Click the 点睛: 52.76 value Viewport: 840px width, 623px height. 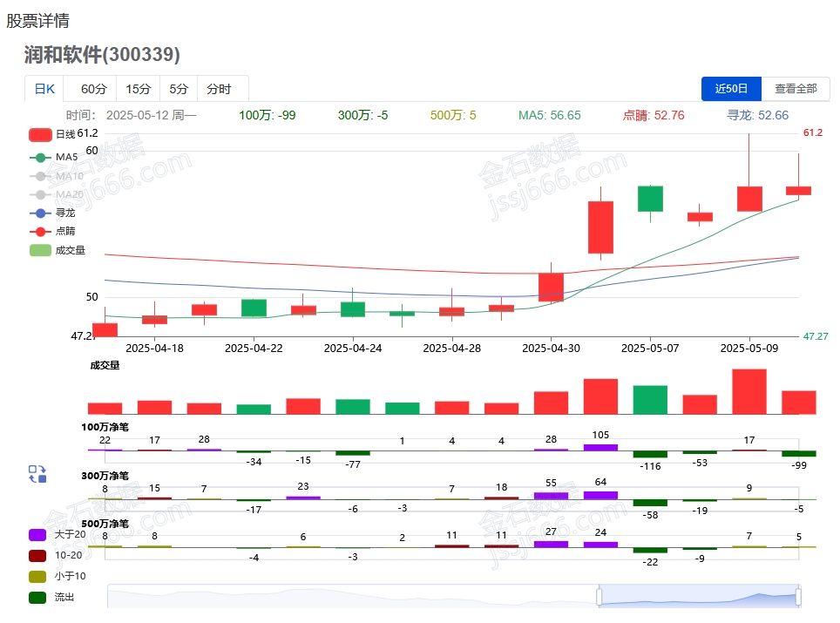tap(653, 115)
